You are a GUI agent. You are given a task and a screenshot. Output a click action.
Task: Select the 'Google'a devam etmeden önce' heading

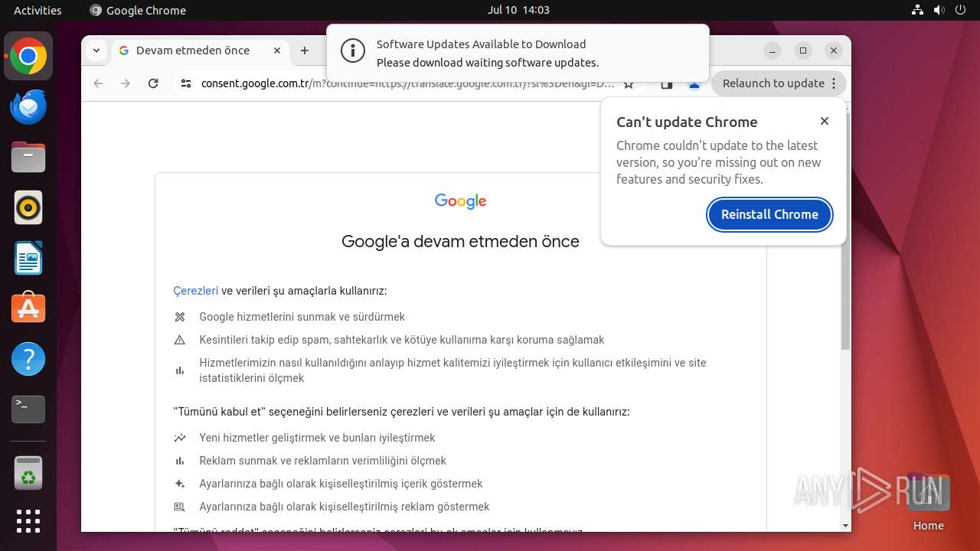point(460,242)
